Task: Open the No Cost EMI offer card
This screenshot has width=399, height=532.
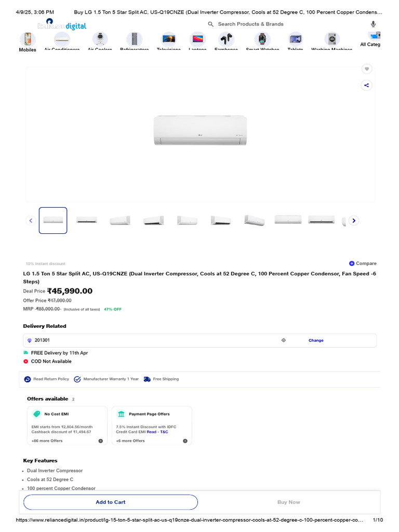Action: 67,426
